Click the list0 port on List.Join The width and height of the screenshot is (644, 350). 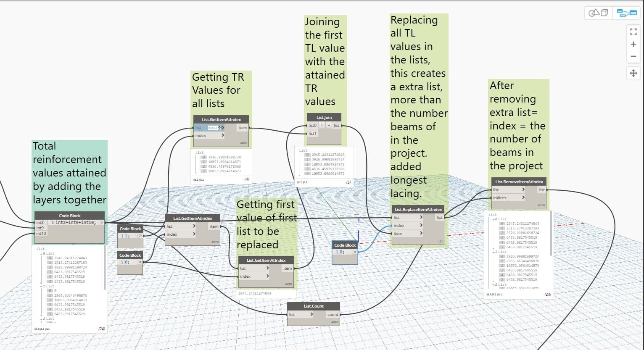point(312,125)
